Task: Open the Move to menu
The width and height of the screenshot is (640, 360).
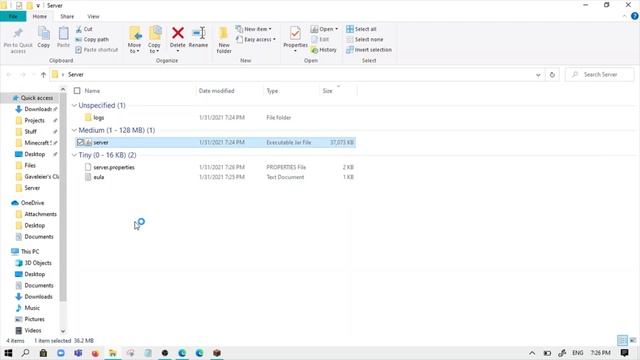Action: [134, 40]
